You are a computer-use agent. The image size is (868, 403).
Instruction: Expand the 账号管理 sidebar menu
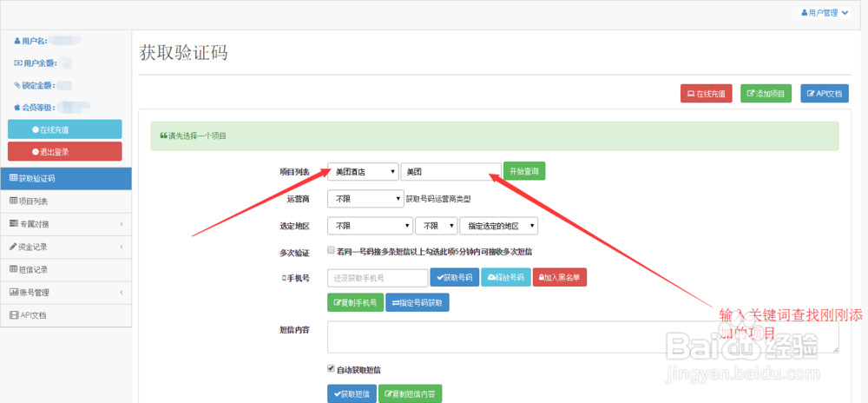pyautogui.click(x=66, y=293)
